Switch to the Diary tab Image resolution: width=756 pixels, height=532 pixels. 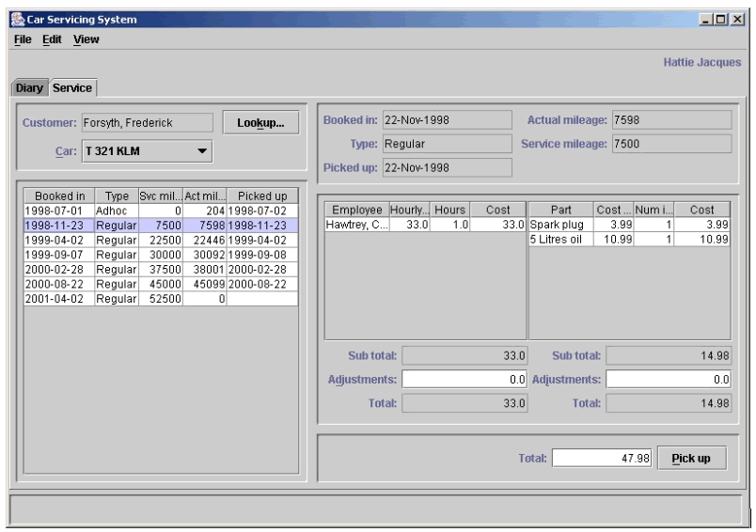tap(28, 87)
